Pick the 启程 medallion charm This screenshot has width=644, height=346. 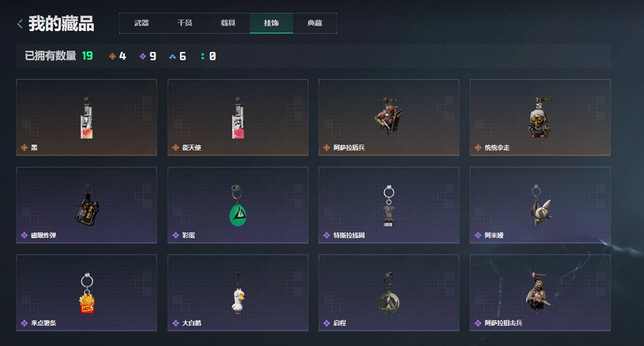[388, 292]
